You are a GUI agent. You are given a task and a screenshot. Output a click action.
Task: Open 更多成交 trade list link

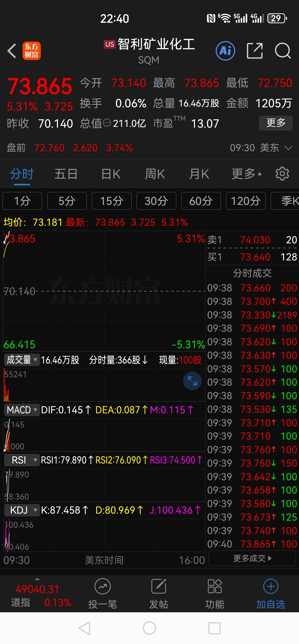[x=252, y=558]
